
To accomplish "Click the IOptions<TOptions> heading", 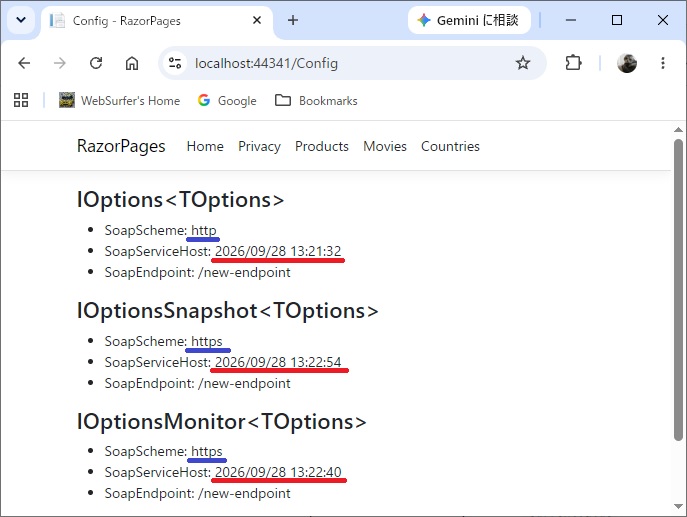I will [181, 200].
